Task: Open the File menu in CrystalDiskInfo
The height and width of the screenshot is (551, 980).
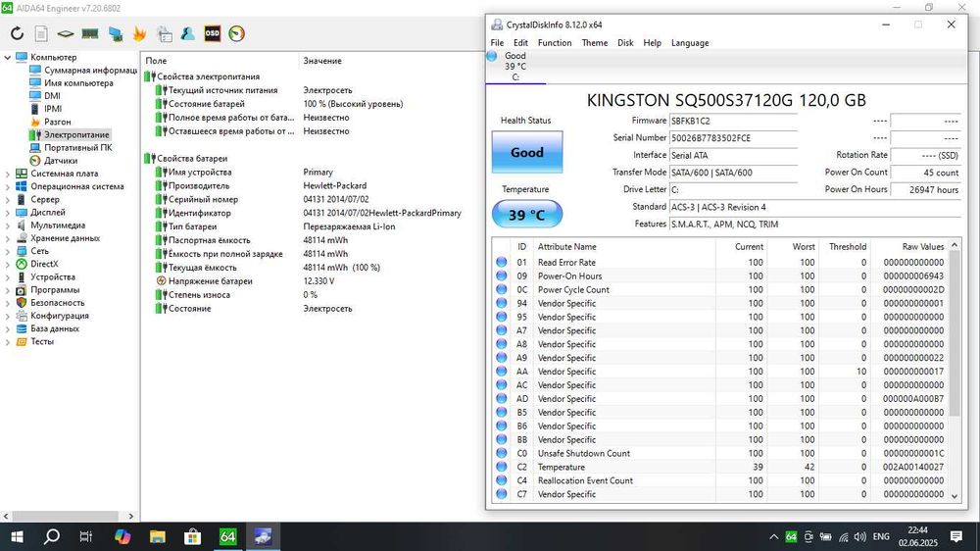Action: point(497,42)
